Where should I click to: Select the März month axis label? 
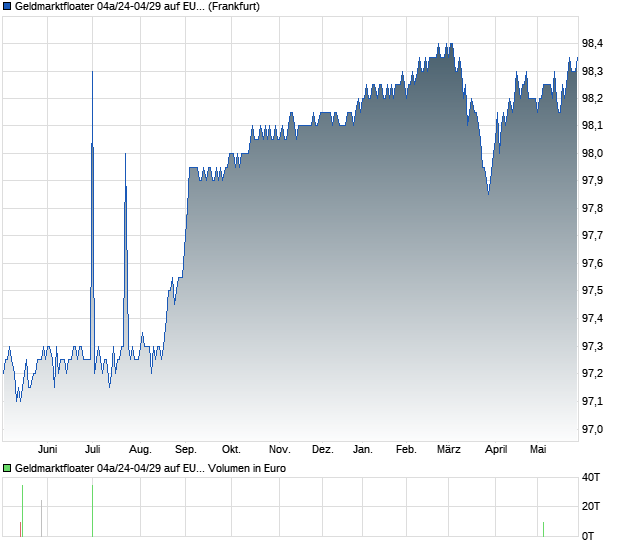pos(449,450)
